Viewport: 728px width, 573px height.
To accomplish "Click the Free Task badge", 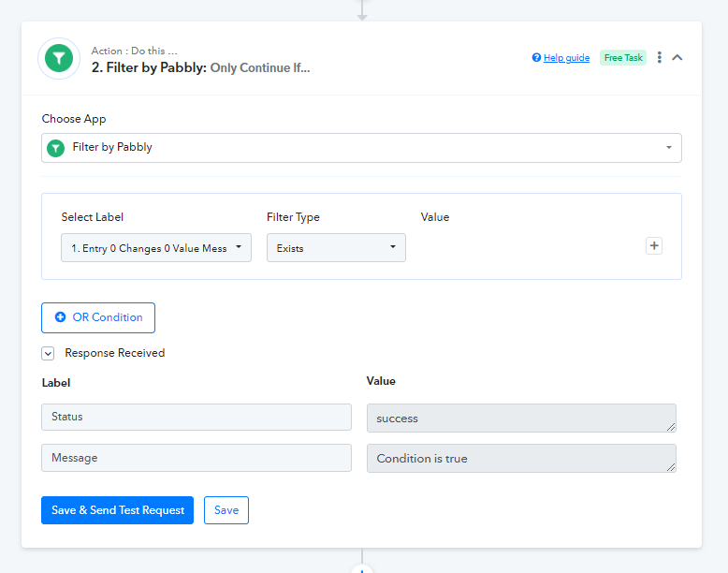I will pos(623,58).
